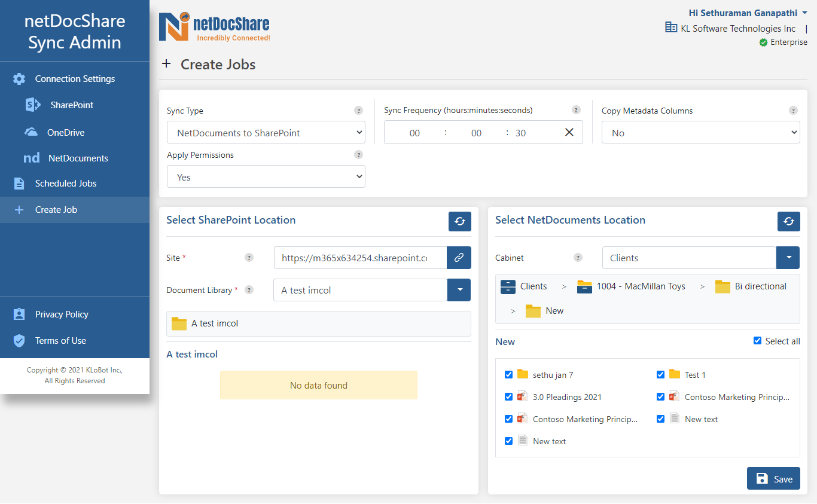Click the Document Library 'A test imcol' field
The image size is (817, 504).
tap(360, 290)
